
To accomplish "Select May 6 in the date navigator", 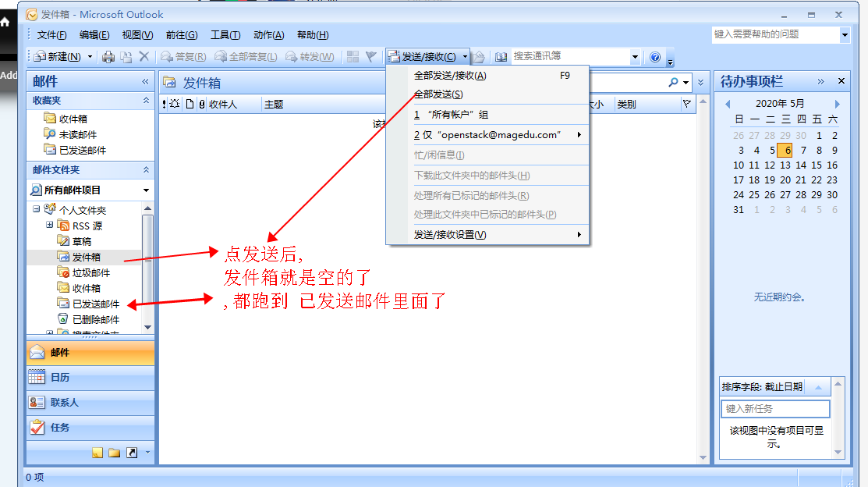I will pos(785,150).
